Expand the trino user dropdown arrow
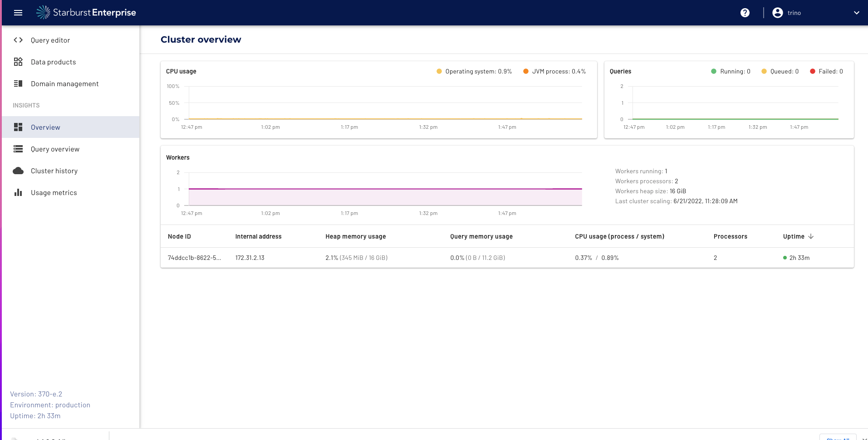This screenshot has height=440, width=868. (857, 13)
